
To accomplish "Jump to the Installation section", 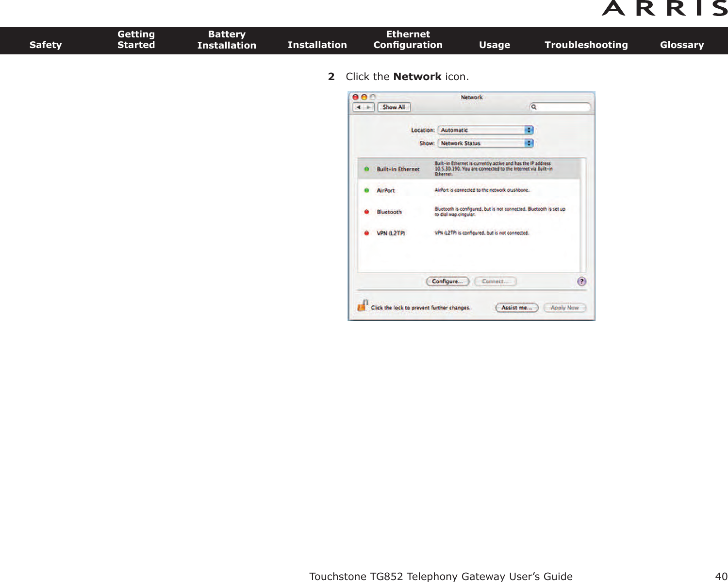I will click(317, 45).
